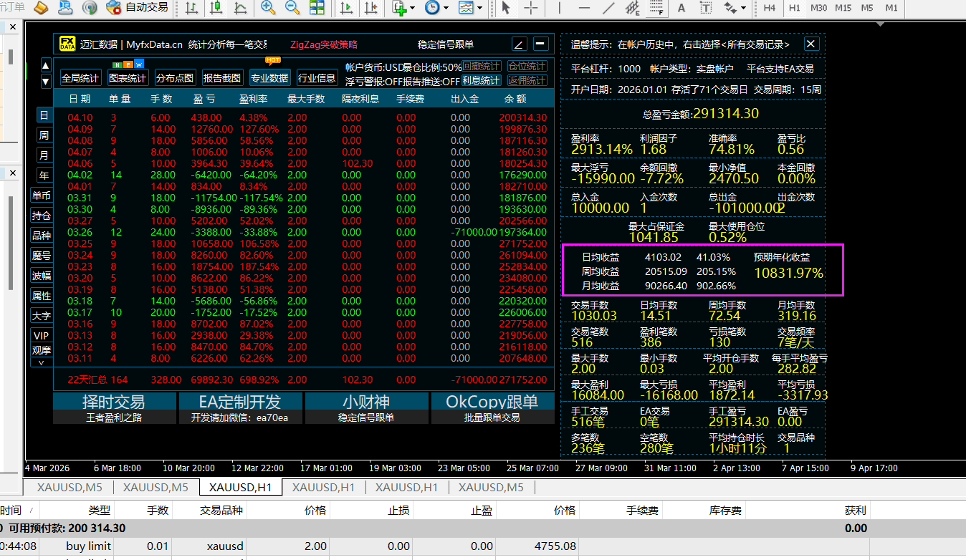
Task: Open the Market Watch book icon
Action: (x=41, y=8)
